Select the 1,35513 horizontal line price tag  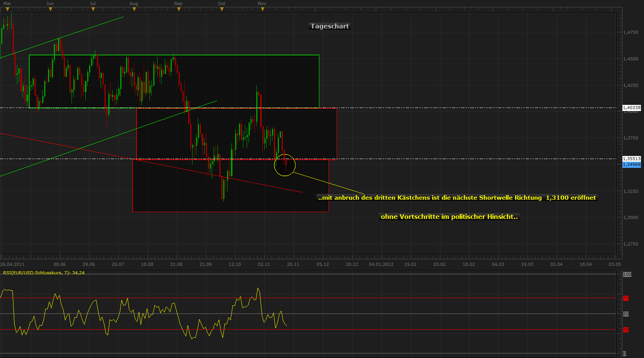pyautogui.click(x=632, y=159)
